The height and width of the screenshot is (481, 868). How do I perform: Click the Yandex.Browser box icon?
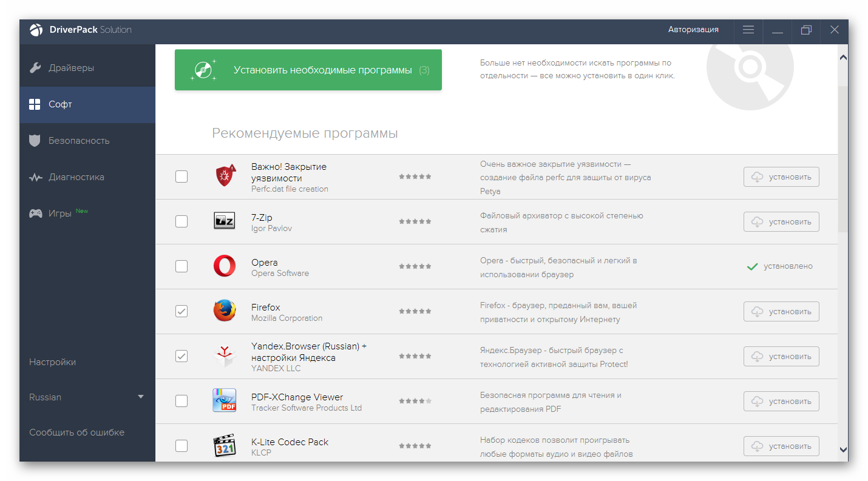tap(224, 355)
